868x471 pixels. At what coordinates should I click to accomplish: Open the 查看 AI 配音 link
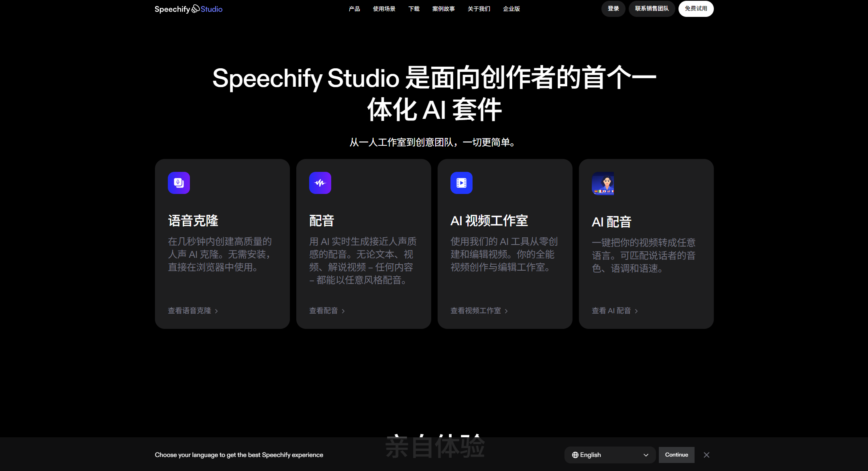(615, 311)
